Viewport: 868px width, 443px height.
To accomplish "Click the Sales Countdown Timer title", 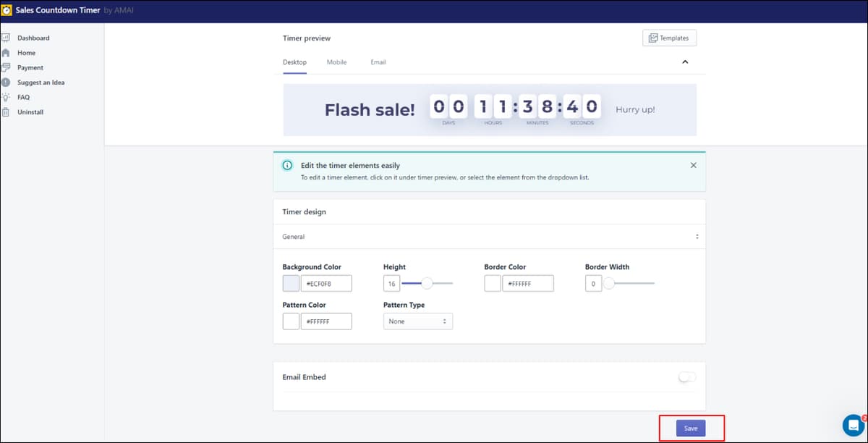I will (x=58, y=11).
